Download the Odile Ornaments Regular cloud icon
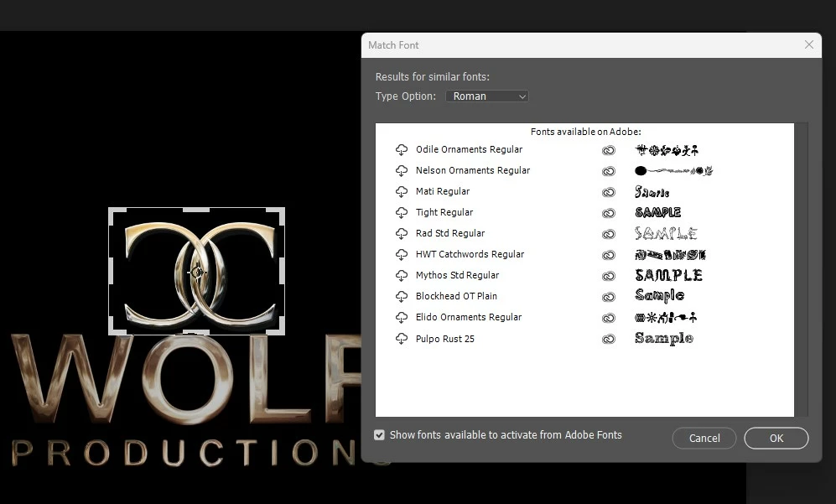 [402, 150]
